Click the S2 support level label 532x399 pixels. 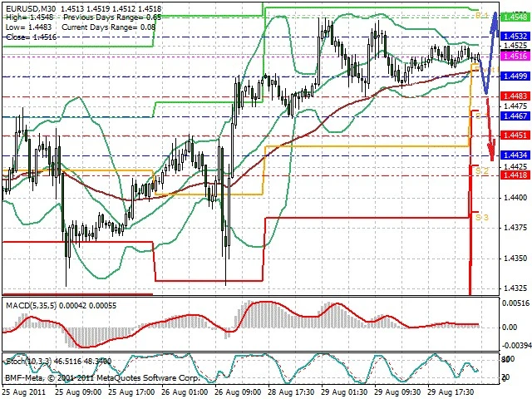[x=480, y=169]
